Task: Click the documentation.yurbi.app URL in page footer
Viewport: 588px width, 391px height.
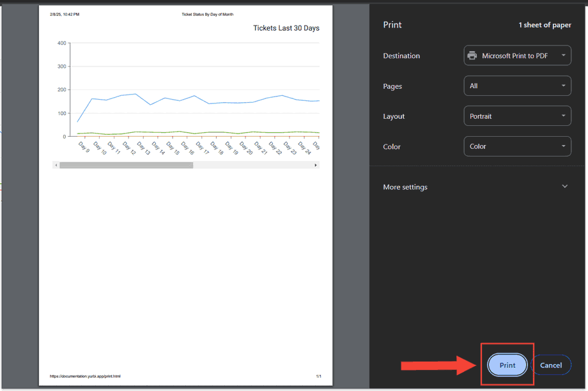Action: click(85, 376)
